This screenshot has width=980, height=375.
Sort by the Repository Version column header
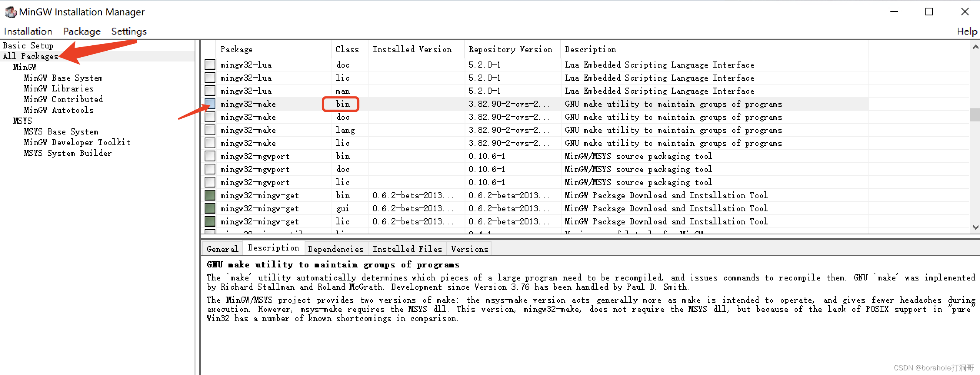click(x=510, y=50)
